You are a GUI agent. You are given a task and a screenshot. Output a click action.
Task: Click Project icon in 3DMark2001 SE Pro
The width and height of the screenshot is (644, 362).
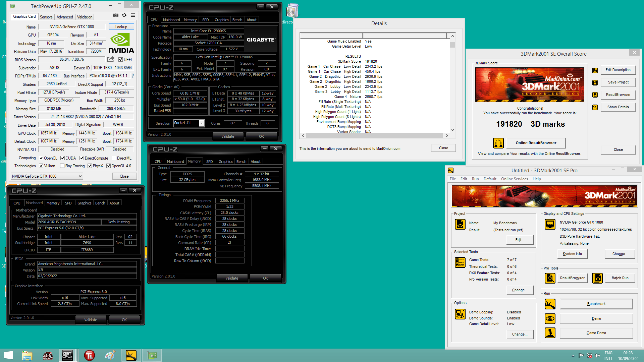point(460,224)
